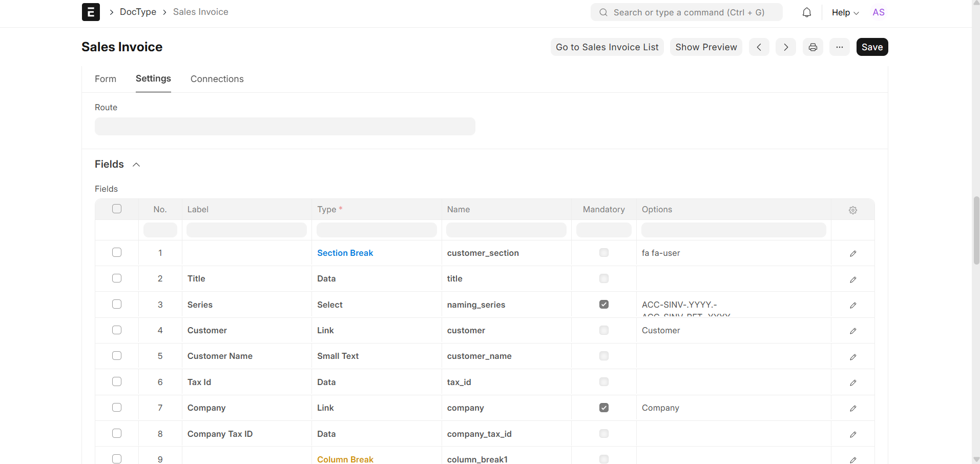Open the three-dots more options menu
The height and width of the screenshot is (464, 980).
(x=839, y=47)
